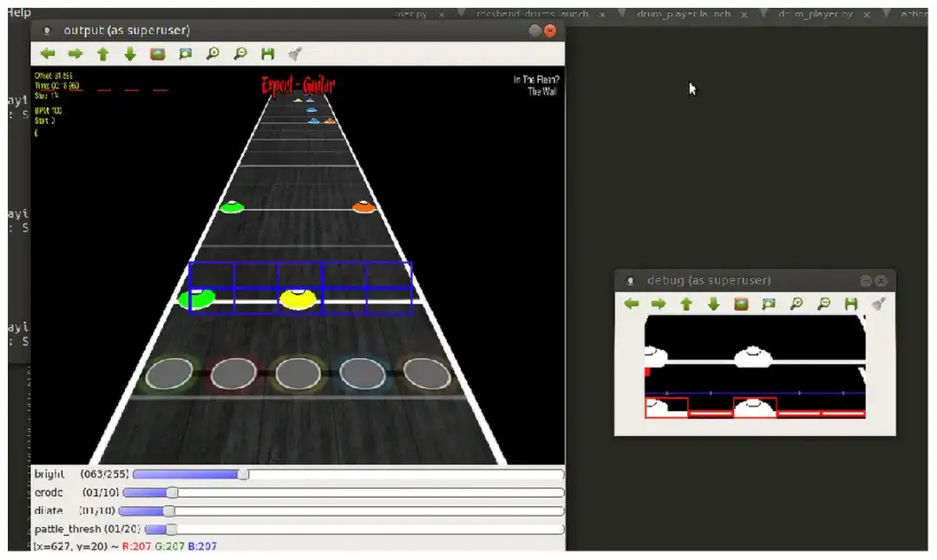Minimize the output window

click(x=535, y=30)
